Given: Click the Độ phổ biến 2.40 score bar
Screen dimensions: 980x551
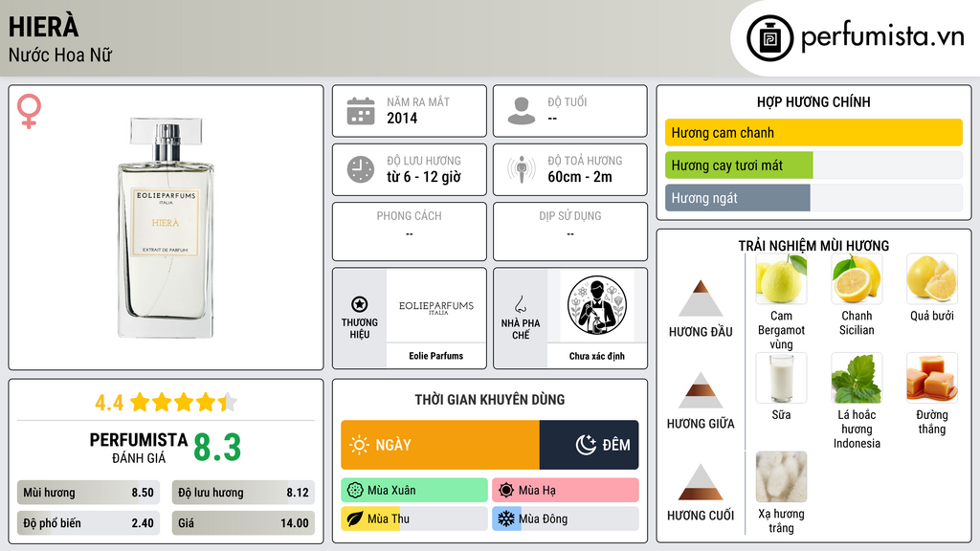Looking at the screenshot, I should point(88,523).
